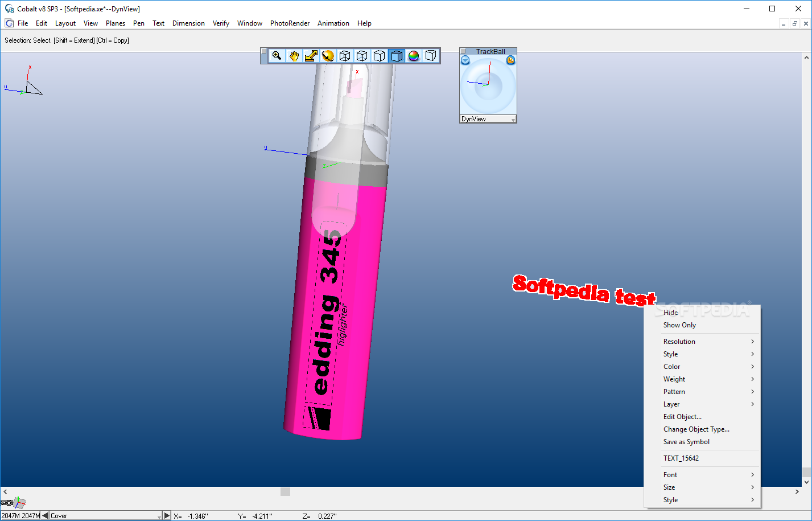This screenshot has height=521, width=812.
Task: Choose the perspective cube outline icon
Action: click(x=431, y=56)
